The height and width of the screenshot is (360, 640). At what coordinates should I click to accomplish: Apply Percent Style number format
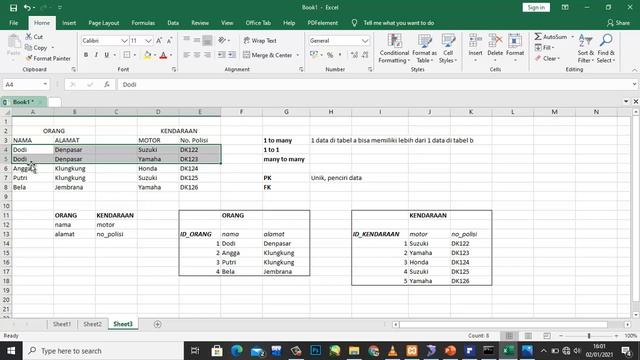tap(330, 55)
